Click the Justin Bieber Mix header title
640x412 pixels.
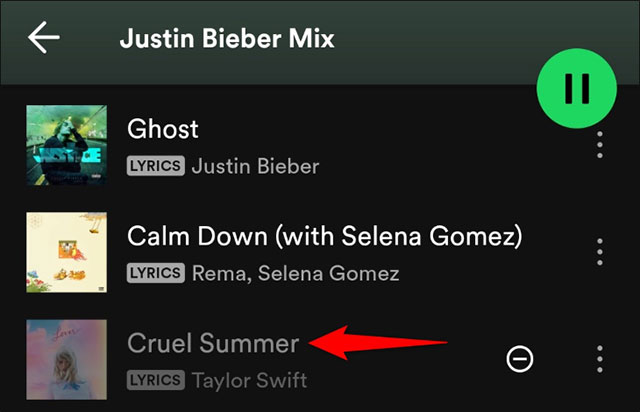(x=227, y=40)
